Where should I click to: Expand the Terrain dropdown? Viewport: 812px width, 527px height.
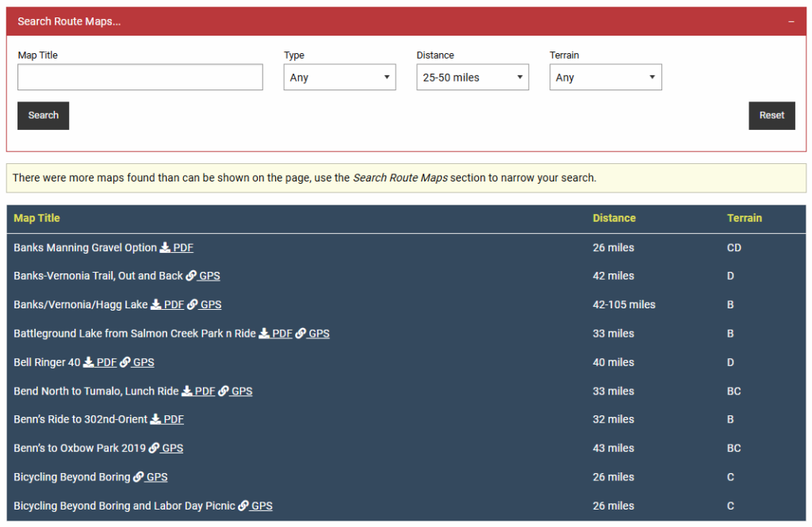pyautogui.click(x=605, y=78)
